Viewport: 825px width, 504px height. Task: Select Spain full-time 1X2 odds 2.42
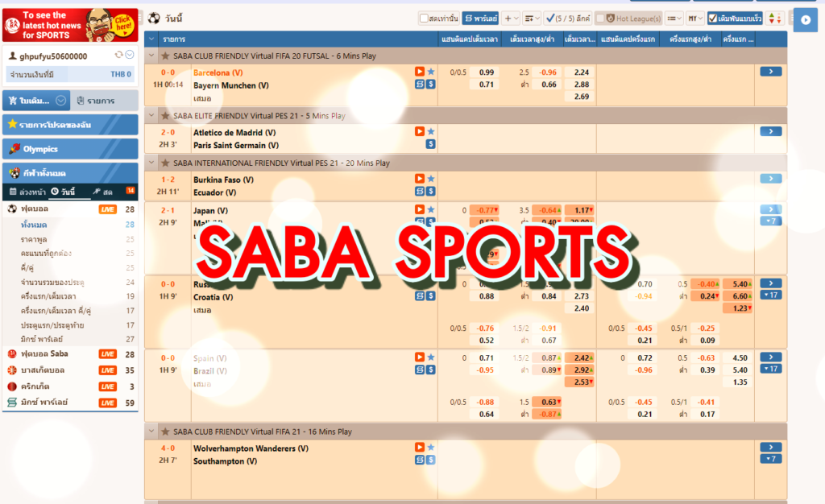(579, 358)
